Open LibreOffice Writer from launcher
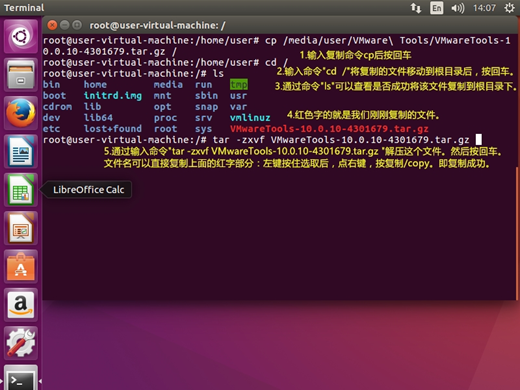This screenshot has width=520, height=390. 21,152
